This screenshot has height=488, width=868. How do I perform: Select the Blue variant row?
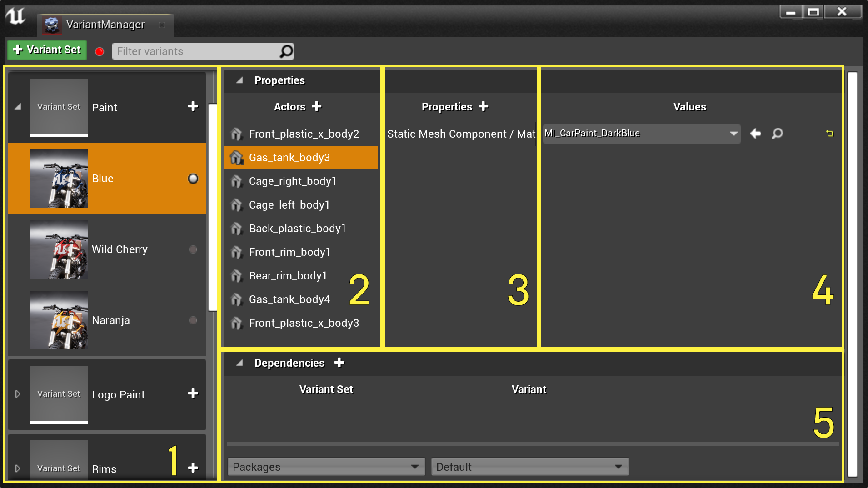(x=107, y=179)
